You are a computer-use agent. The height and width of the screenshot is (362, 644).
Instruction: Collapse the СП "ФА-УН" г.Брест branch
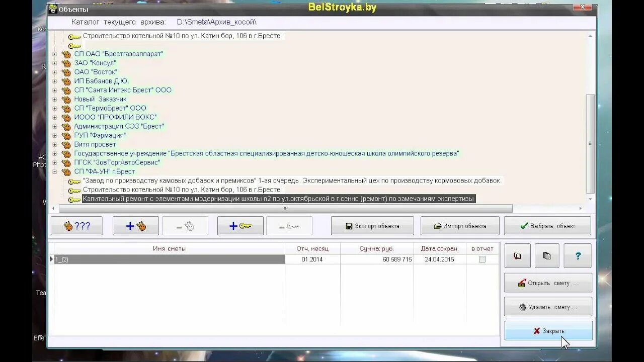pyautogui.click(x=55, y=171)
